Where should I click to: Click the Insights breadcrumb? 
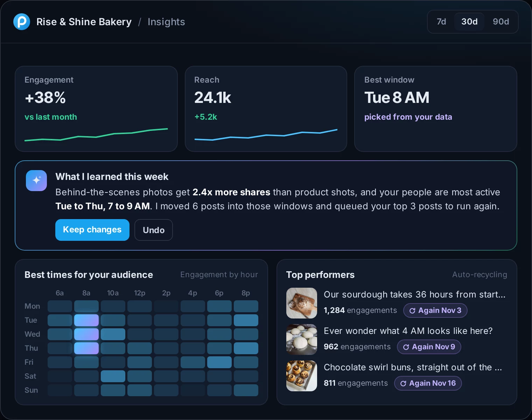pyautogui.click(x=166, y=22)
